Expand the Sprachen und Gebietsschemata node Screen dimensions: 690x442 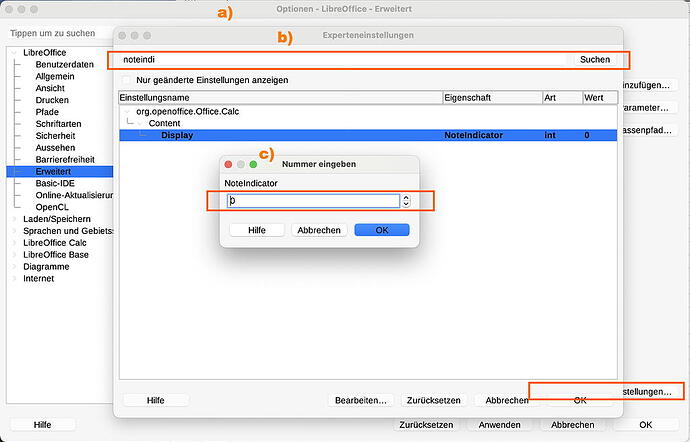click(x=15, y=231)
